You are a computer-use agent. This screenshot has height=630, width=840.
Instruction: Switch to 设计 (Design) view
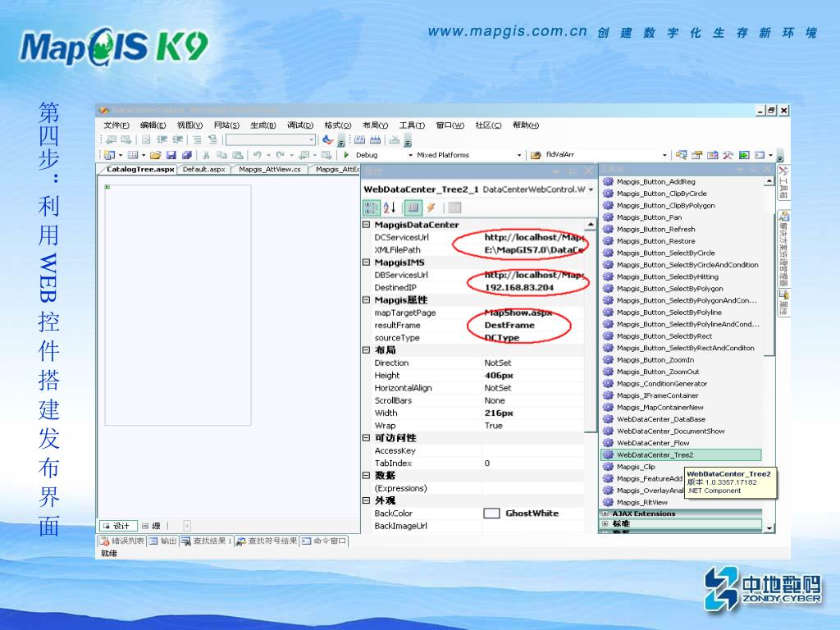pyautogui.click(x=116, y=526)
